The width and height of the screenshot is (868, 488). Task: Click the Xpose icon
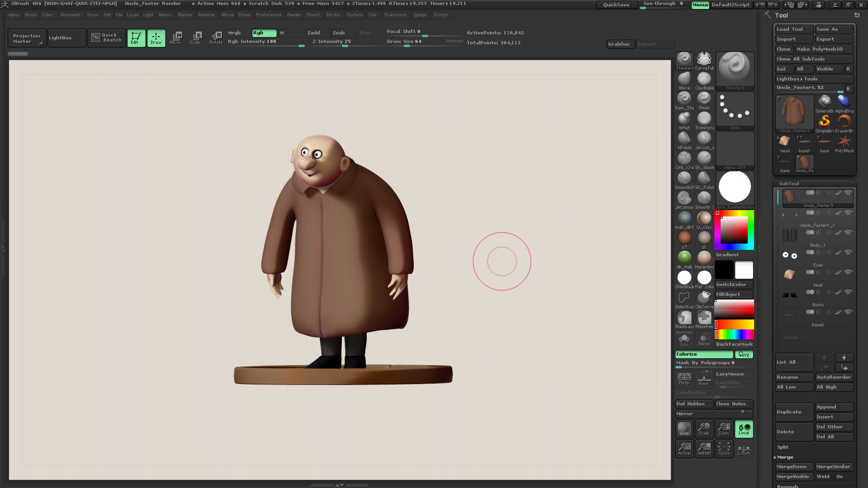coord(724,449)
